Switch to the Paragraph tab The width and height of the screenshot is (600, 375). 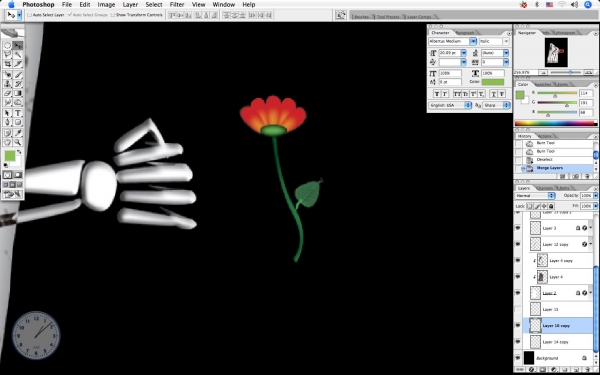point(465,33)
